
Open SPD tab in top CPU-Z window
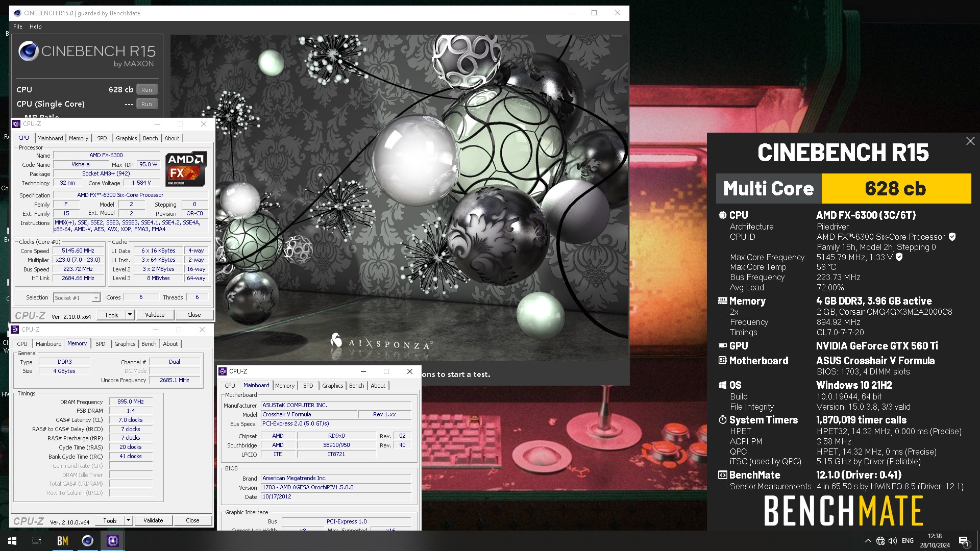[102, 138]
